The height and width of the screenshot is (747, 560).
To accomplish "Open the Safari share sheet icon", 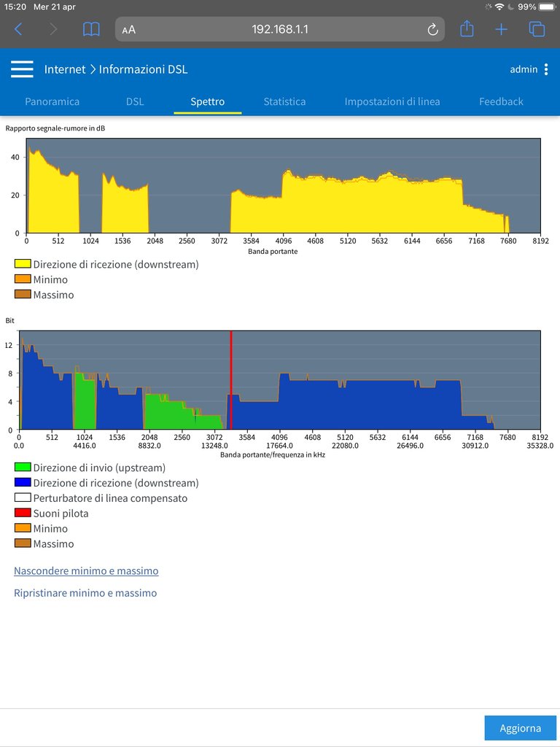I will click(467, 29).
